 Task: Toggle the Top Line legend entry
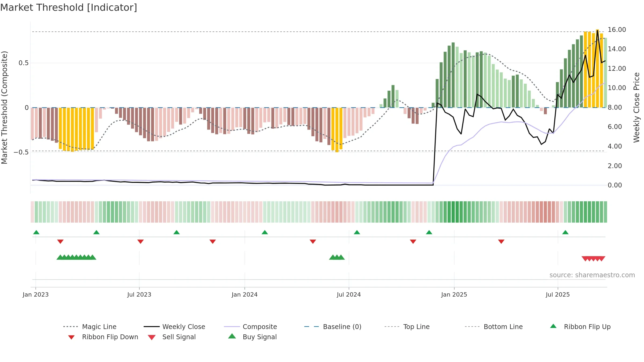click(x=407, y=327)
